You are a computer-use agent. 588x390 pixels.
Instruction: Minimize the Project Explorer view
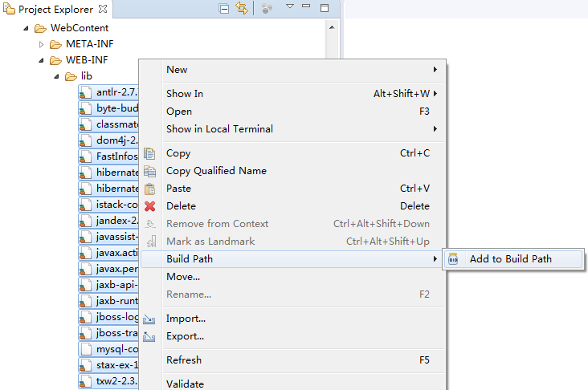[x=306, y=6]
